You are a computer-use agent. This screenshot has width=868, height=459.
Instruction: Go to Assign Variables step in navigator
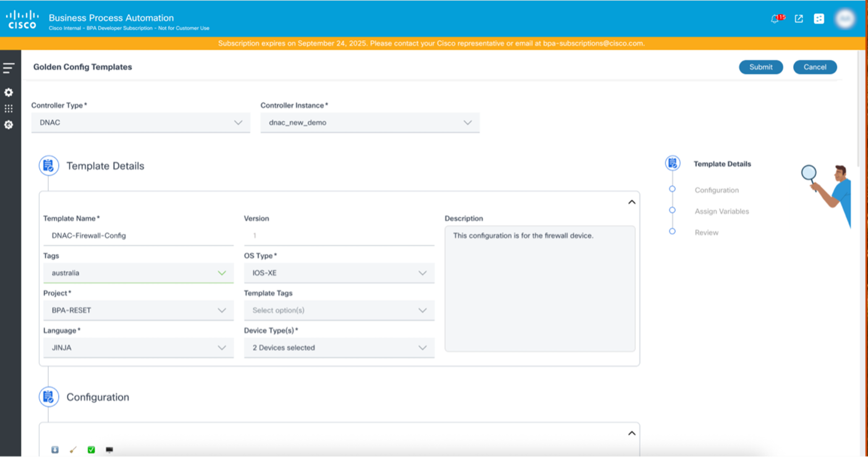pyautogui.click(x=721, y=211)
